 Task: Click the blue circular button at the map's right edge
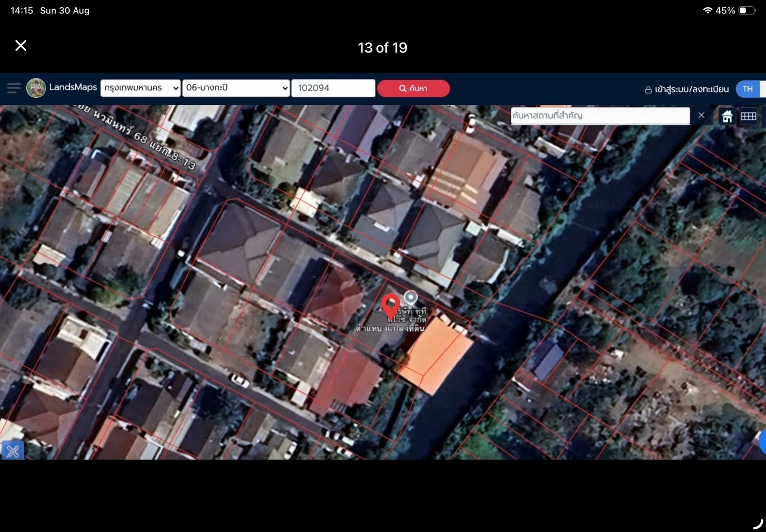tap(763, 442)
